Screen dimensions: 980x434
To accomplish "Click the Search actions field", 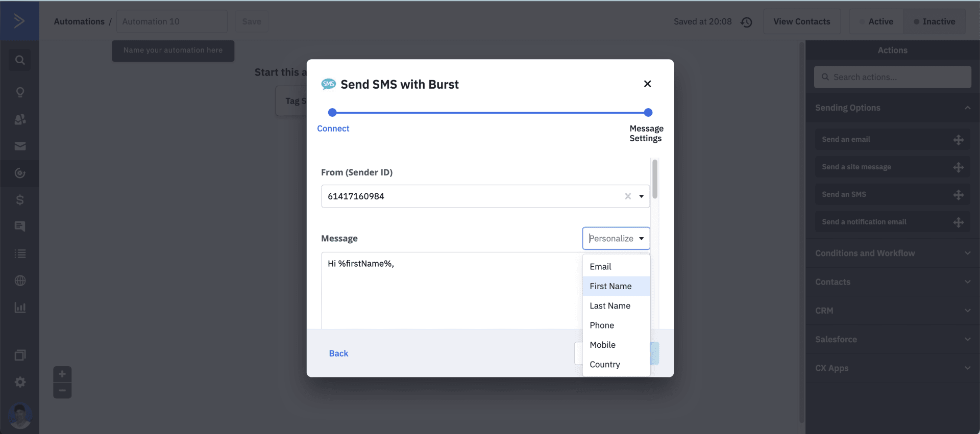I will point(893,77).
